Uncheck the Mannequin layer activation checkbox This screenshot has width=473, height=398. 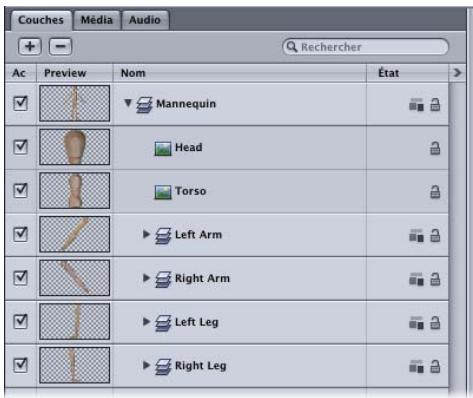pyautogui.click(x=20, y=103)
